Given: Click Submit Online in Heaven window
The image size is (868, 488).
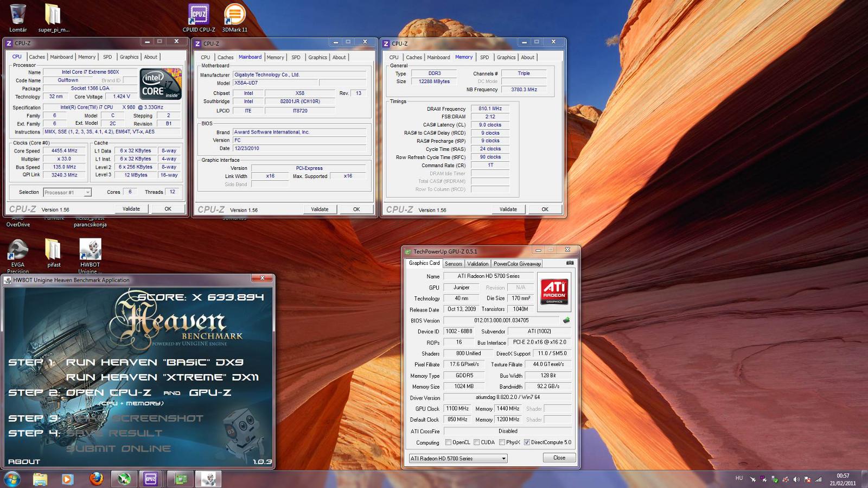Looking at the screenshot, I should 119,449.
